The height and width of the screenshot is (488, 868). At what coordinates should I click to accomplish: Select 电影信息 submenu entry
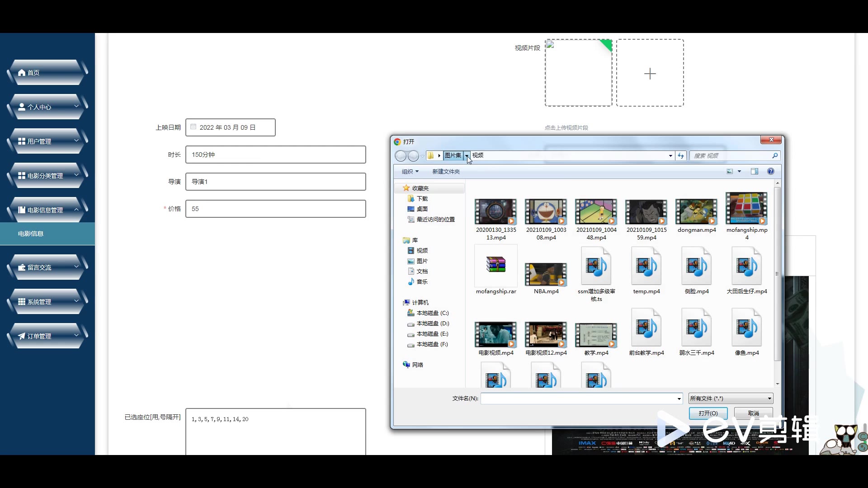click(x=31, y=234)
